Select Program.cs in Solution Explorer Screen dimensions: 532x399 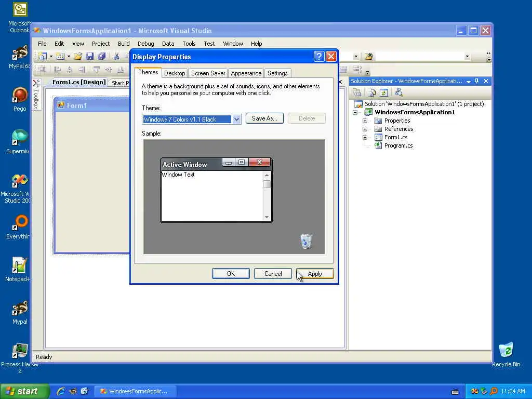coord(398,145)
